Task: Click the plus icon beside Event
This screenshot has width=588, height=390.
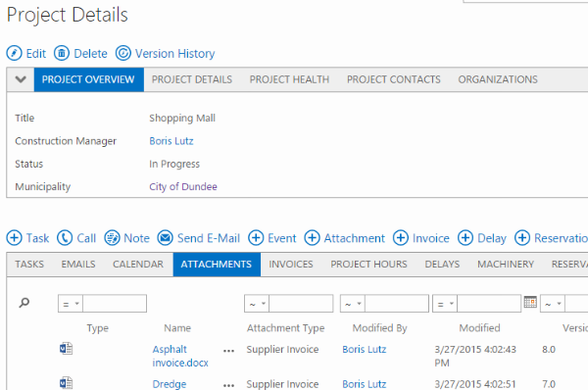Action: click(x=256, y=238)
